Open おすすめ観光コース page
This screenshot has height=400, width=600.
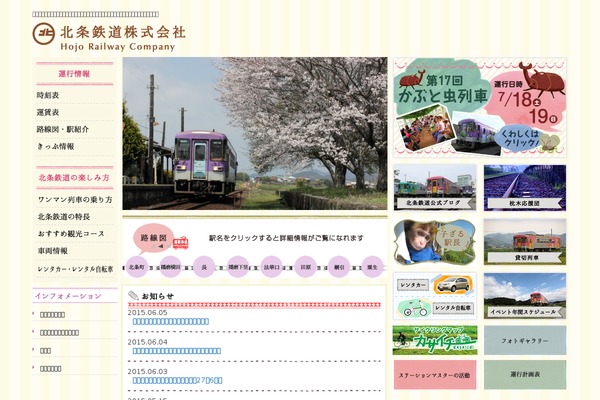(71, 233)
